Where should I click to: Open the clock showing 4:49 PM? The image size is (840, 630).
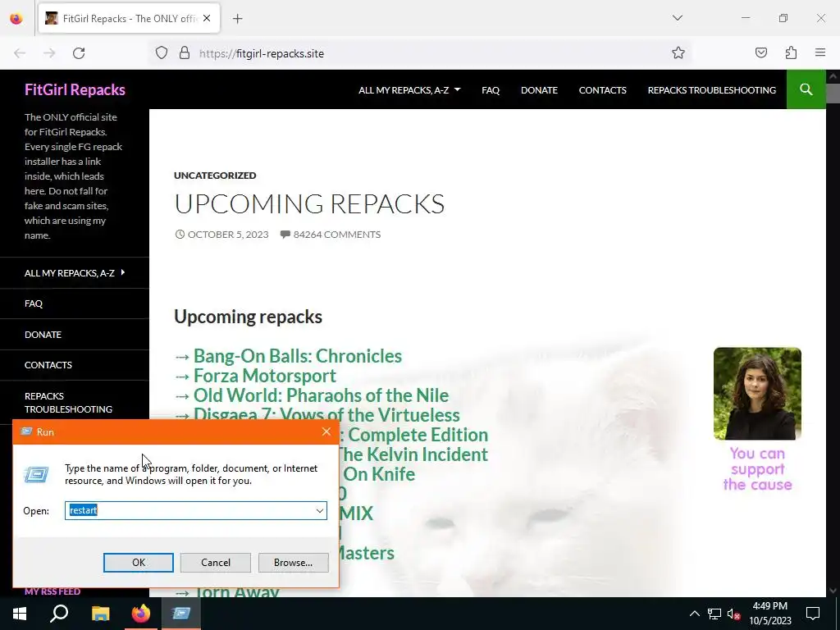coord(769,614)
